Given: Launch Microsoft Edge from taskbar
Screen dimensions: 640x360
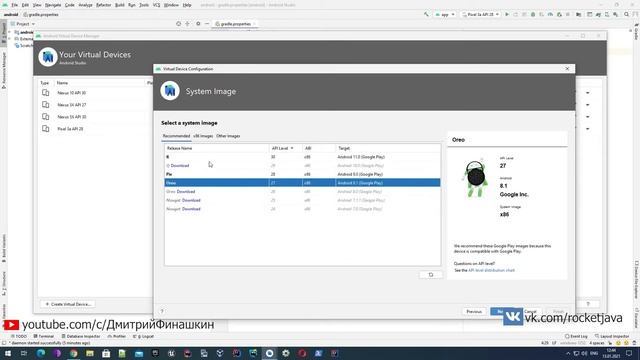Looking at the screenshot, I should click(41, 353).
